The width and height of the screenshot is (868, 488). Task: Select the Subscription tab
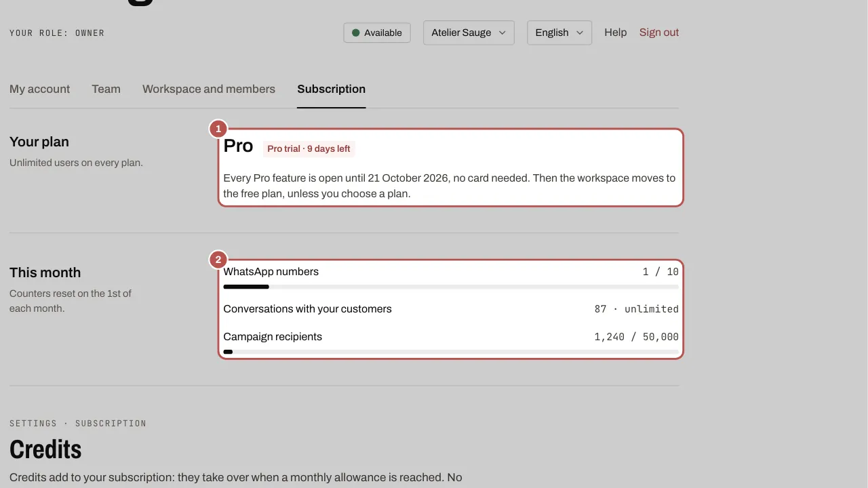pos(332,89)
